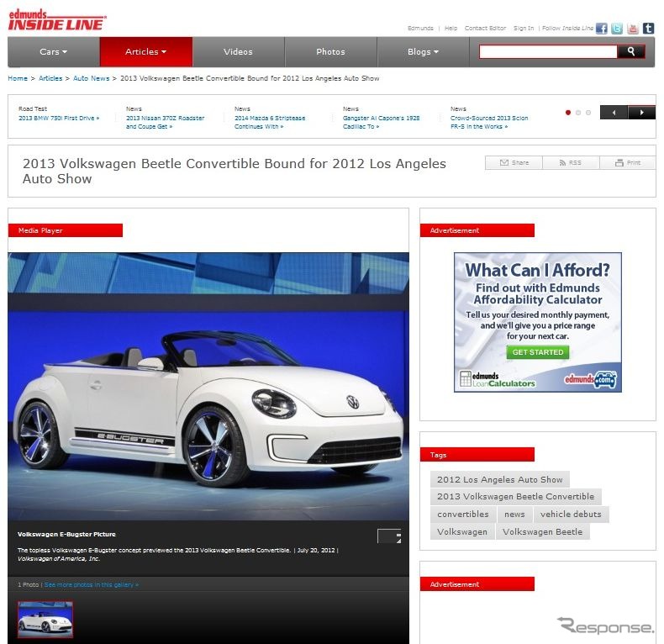Select the vehicle debuts tag
The image size is (664, 644).
(571, 515)
